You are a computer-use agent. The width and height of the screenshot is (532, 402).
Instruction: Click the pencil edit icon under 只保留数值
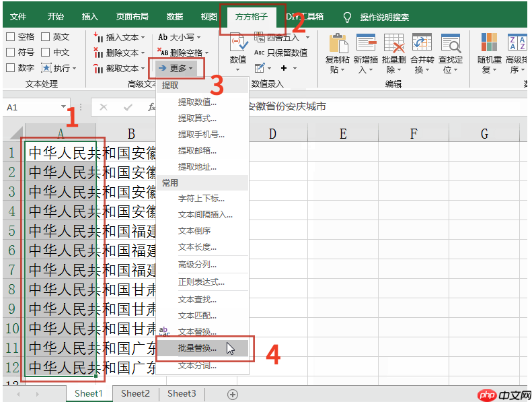coord(260,68)
